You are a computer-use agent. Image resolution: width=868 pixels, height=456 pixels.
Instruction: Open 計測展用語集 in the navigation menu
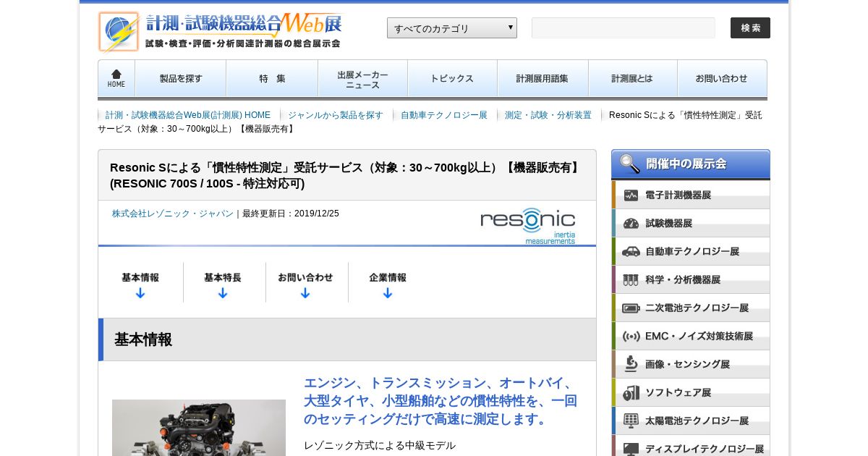coord(542,78)
